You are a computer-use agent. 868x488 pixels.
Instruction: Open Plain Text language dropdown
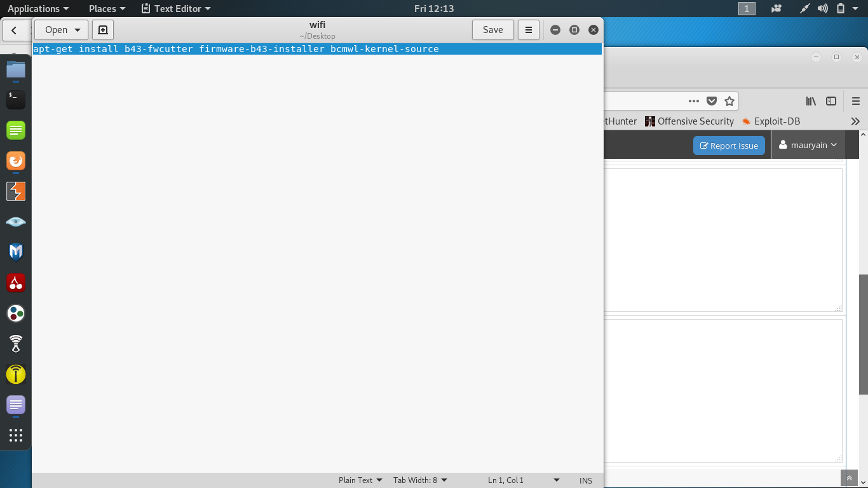(x=360, y=480)
